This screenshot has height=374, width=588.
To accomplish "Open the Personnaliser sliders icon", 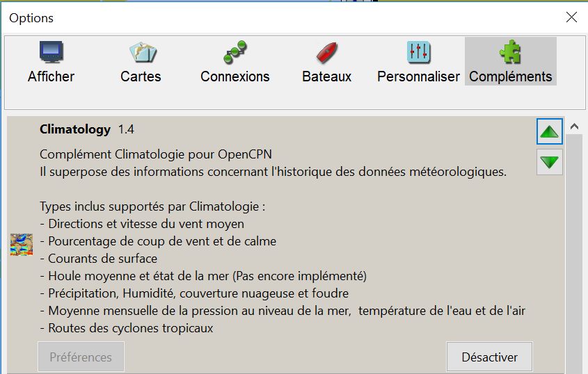I will (x=418, y=51).
